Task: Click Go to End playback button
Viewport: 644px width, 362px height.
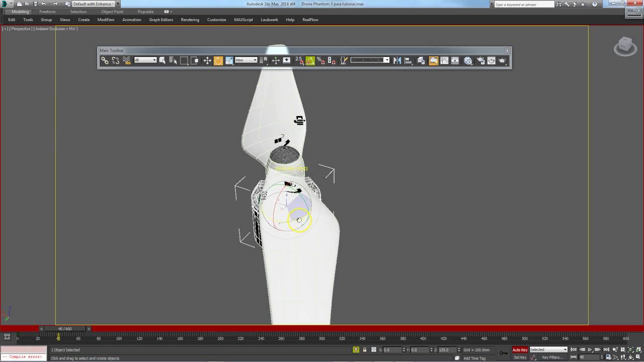Action: click(x=606, y=349)
